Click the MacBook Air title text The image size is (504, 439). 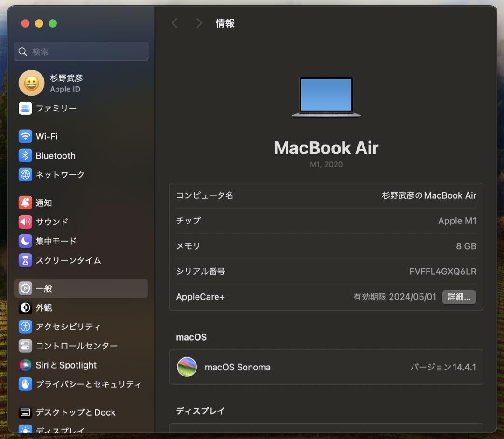[x=326, y=148]
